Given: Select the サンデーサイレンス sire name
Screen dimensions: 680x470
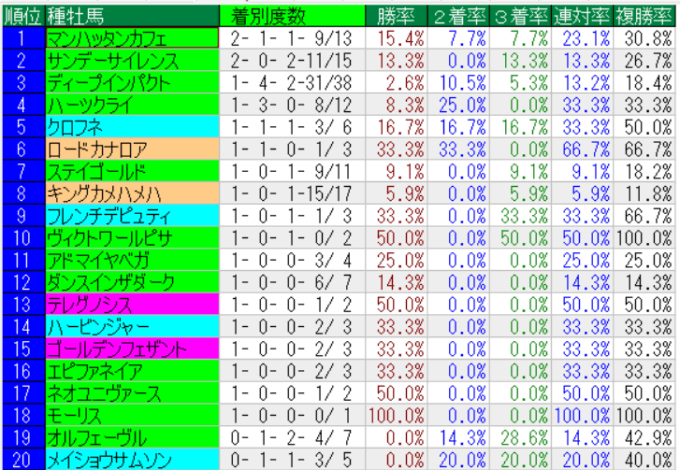Looking at the screenshot, I should (x=132, y=61).
